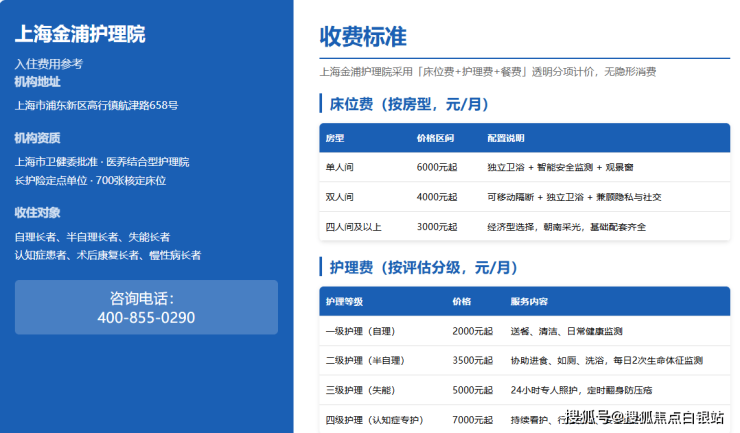This screenshot has height=433, width=740.
Task: Select the 上海金浦护理院 title
Action: [80, 34]
